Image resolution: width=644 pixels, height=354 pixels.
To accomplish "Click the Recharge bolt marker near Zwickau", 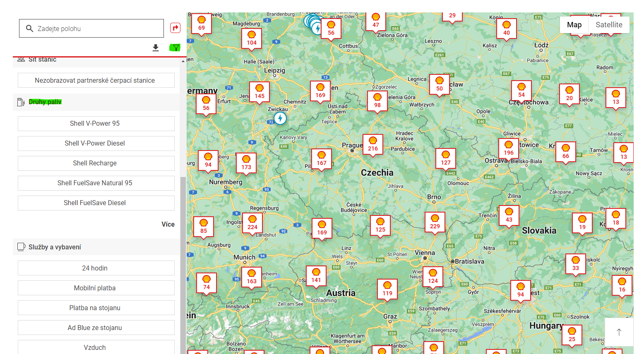I will click(280, 119).
